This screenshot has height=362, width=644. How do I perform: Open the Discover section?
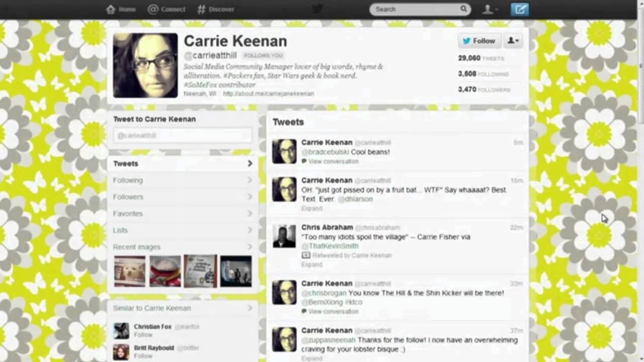(x=215, y=9)
